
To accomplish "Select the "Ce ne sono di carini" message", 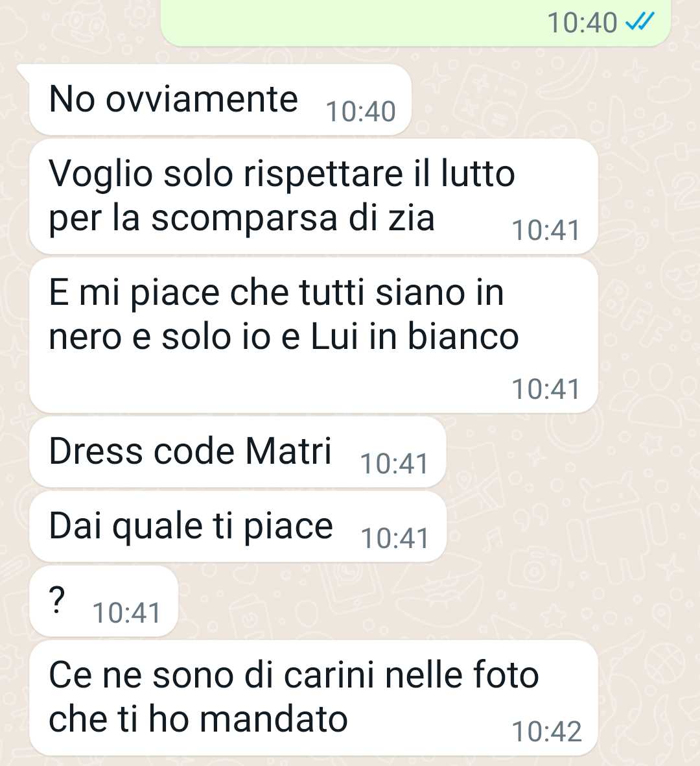I will (x=314, y=698).
